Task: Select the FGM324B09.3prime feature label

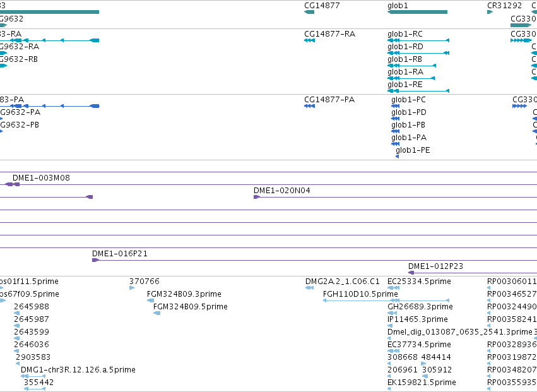Action: pos(184,294)
